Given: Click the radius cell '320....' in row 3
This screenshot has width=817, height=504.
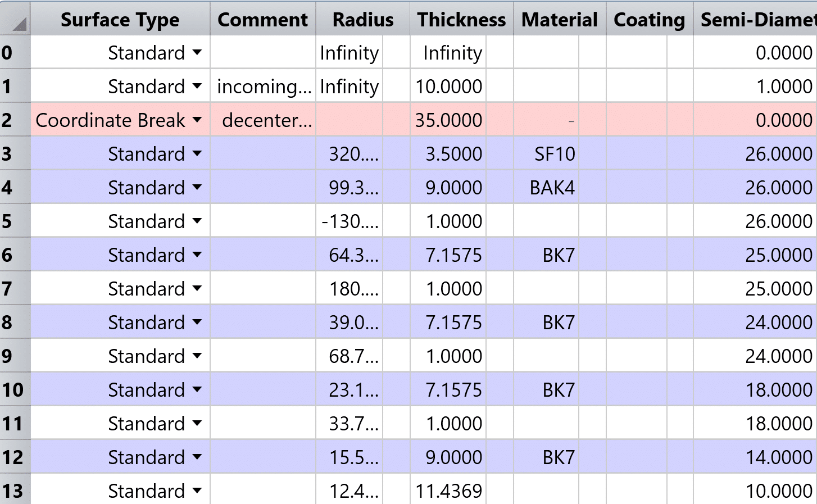Looking at the screenshot, I should (350, 153).
